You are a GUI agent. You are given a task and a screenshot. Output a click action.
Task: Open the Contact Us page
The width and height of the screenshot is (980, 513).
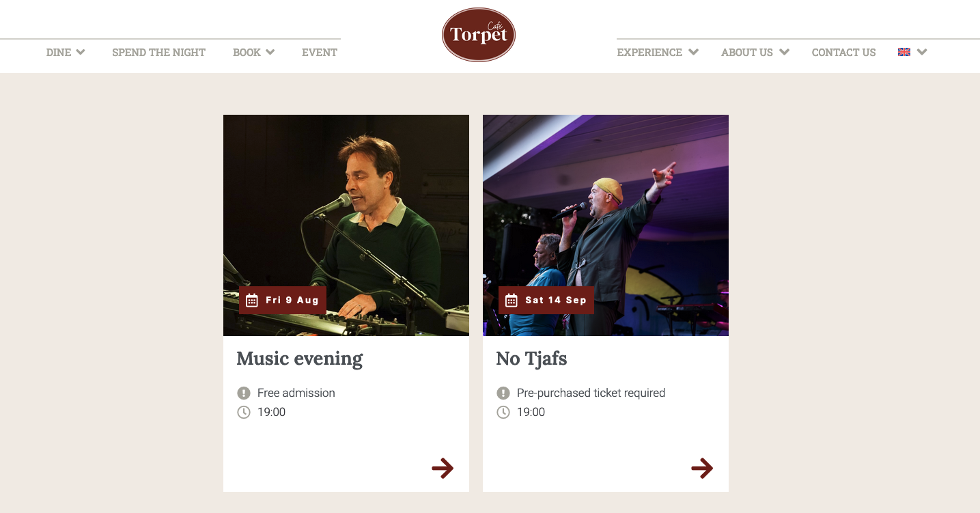point(843,52)
